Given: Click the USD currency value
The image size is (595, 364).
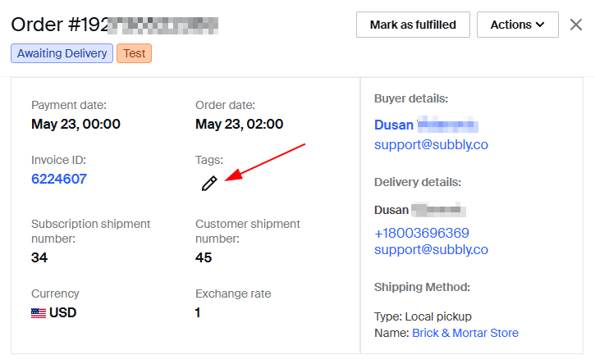Looking at the screenshot, I should 62,312.
